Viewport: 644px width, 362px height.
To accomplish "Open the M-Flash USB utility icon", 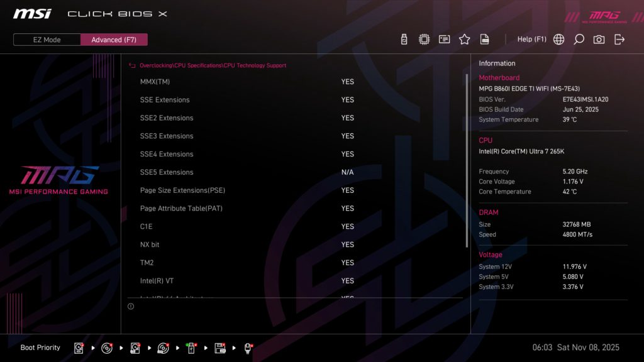I will 403,38.
